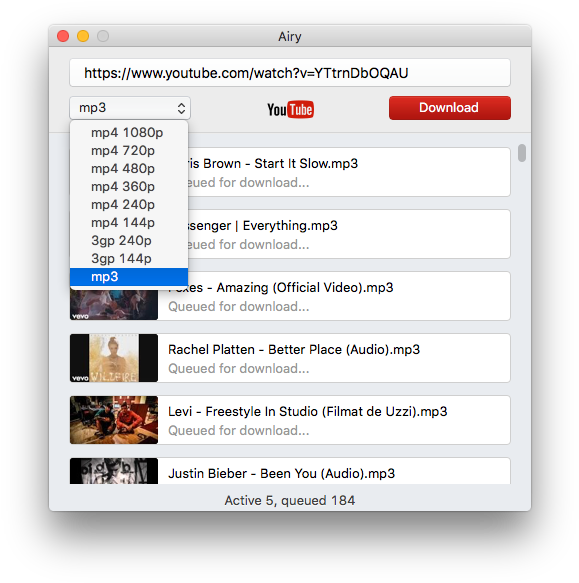Click 'Active 5, queued 184' status text
Viewport: 579px width, 583px height.
coord(290,500)
